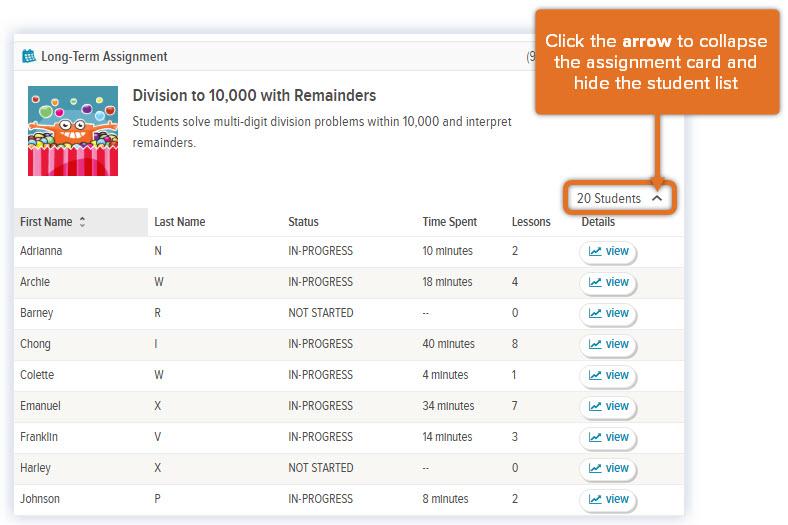The image size is (788, 525).
Task: Click the 4 minutes time cell
Action: [445, 375]
